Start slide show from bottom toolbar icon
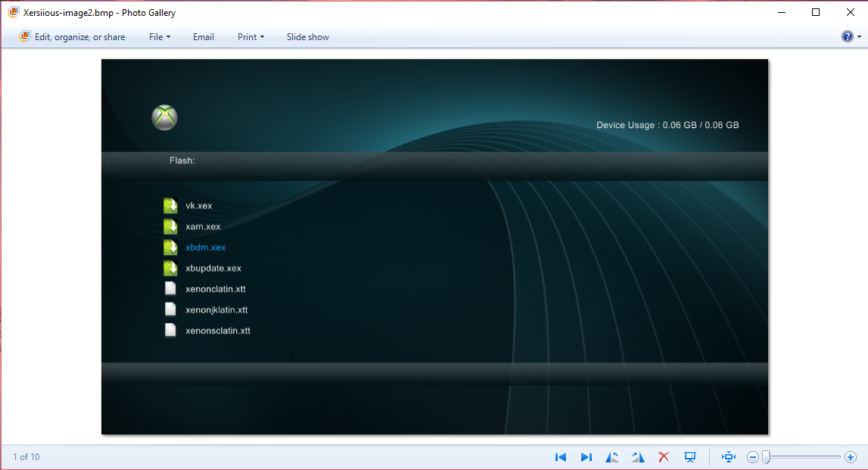This screenshot has width=868, height=470. pos(689,456)
